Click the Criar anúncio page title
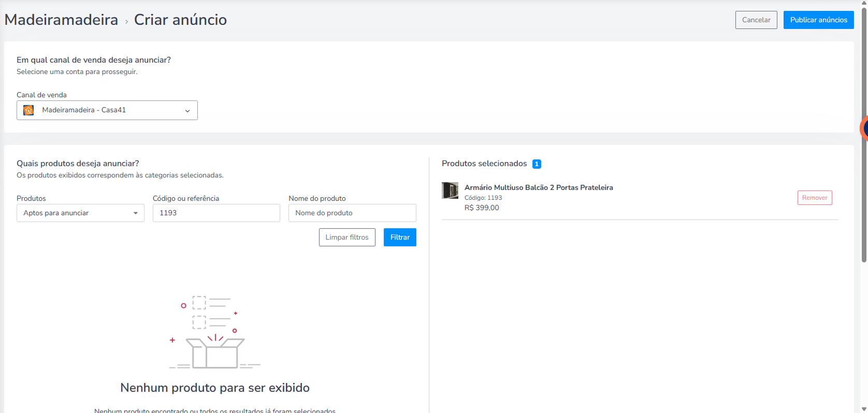This screenshot has height=413, width=868. tap(180, 20)
